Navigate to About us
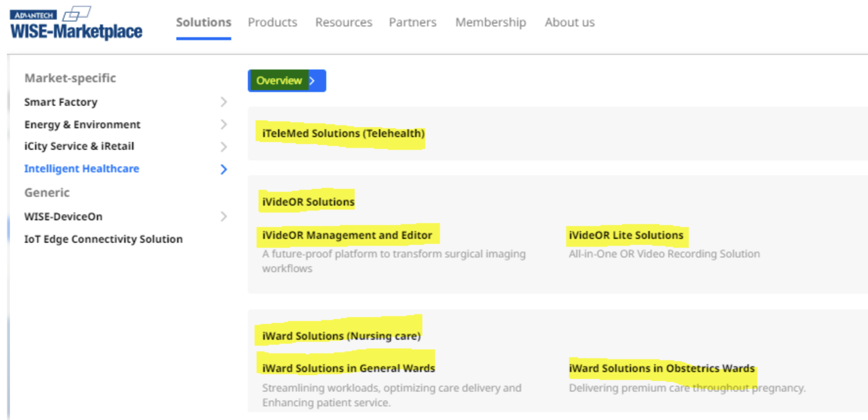Screen dimensions: 868x420 tap(569, 23)
